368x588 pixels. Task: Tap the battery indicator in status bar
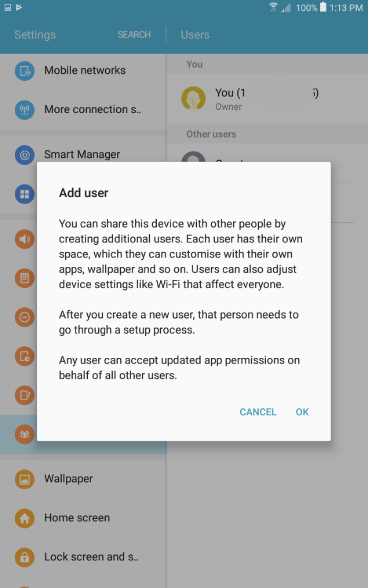point(323,7)
